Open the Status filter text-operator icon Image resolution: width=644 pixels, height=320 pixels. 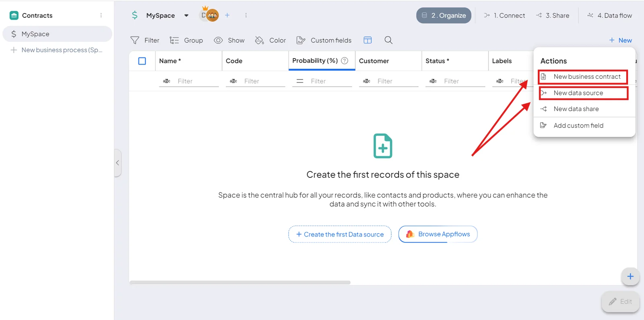(433, 81)
